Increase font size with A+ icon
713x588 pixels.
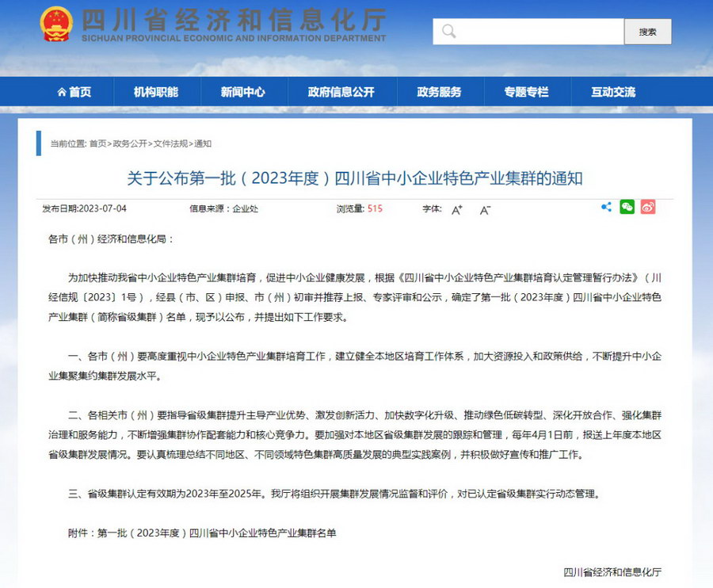tap(457, 210)
